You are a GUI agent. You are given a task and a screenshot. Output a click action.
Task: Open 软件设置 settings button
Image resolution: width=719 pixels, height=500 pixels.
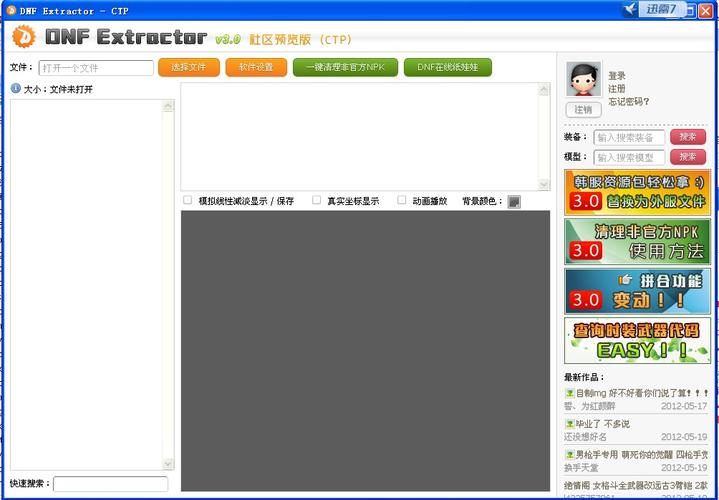(x=256, y=67)
